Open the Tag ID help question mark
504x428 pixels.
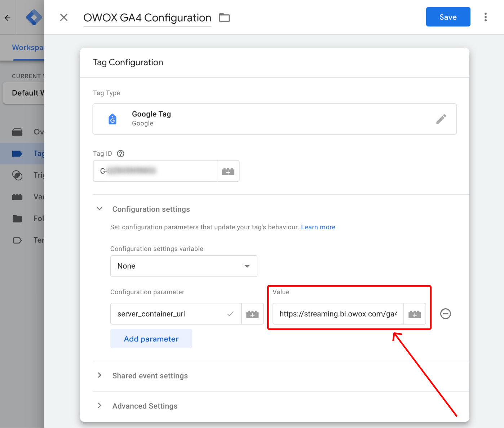[121, 154]
